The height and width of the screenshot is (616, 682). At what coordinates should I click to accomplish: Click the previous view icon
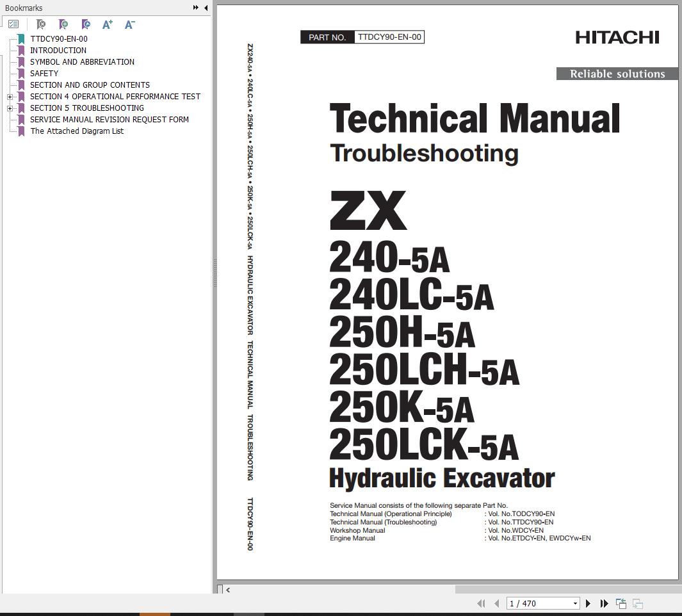(621, 603)
